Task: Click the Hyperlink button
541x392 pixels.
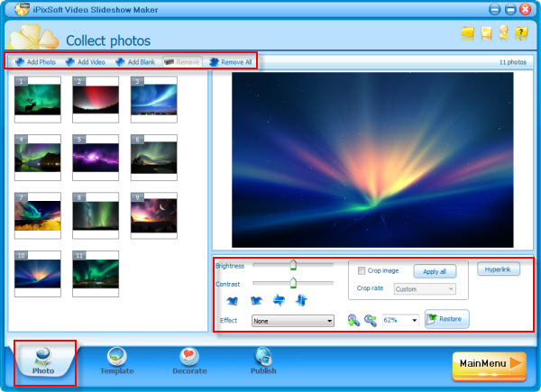Action: (x=499, y=269)
